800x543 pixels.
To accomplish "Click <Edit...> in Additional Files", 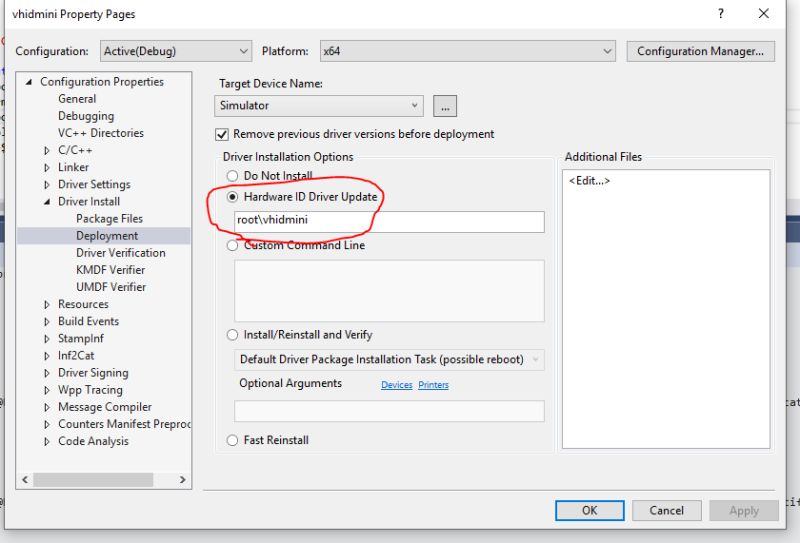I will pyautogui.click(x=589, y=181).
